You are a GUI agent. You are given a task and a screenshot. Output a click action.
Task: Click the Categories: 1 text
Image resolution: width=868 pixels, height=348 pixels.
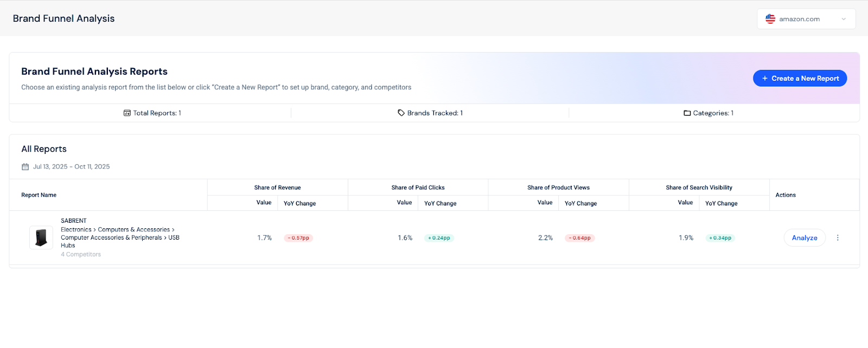[713, 113]
